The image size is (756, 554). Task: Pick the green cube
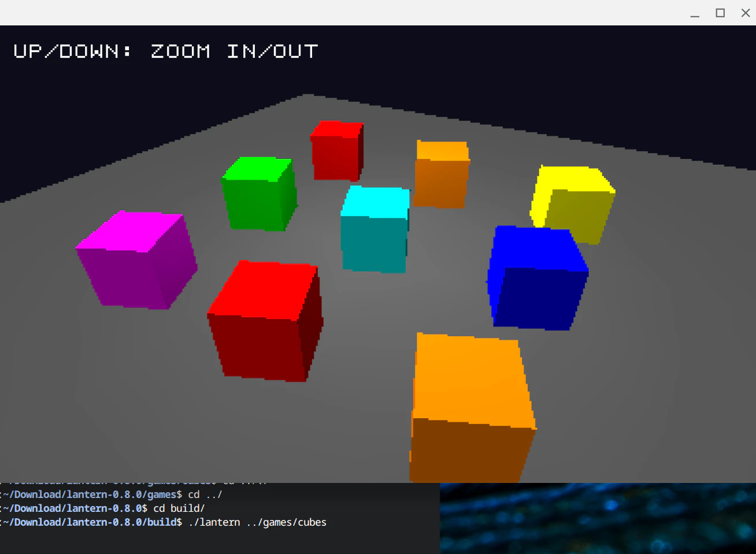click(260, 194)
